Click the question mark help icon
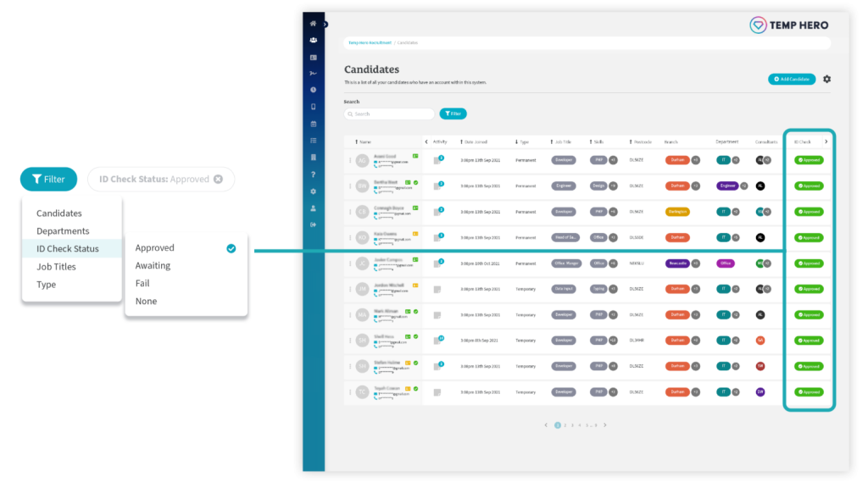Viewport: 868px width, 499px height. [314, 175]
